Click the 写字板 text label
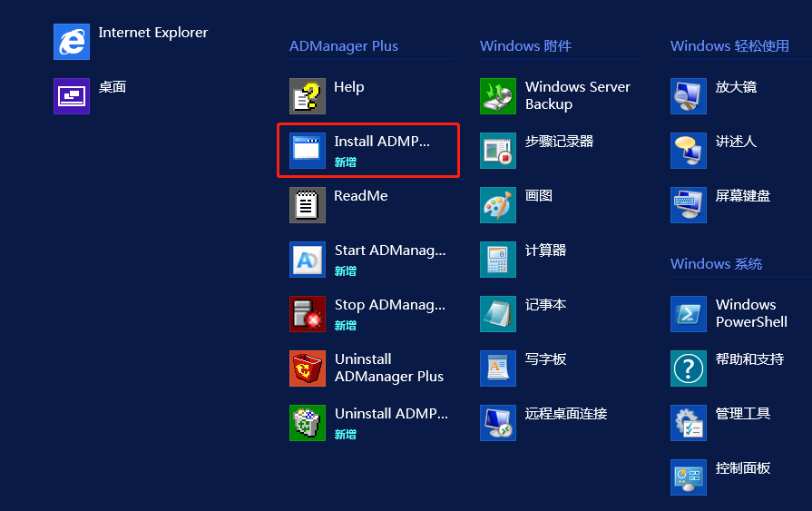Viewport: 812px width, 511px height. click(x=546, y=359)
